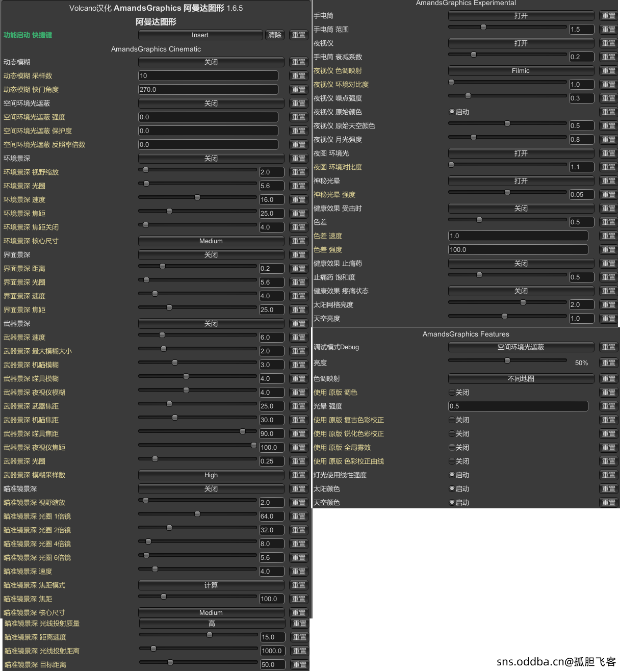Reset the 瞄准镜景深 目标距离 setting
620x672 pixels.
tap(300, 665)
